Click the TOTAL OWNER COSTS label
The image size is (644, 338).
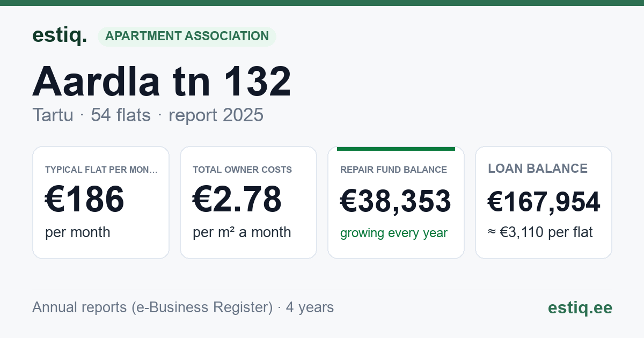(x=243, y=170)
